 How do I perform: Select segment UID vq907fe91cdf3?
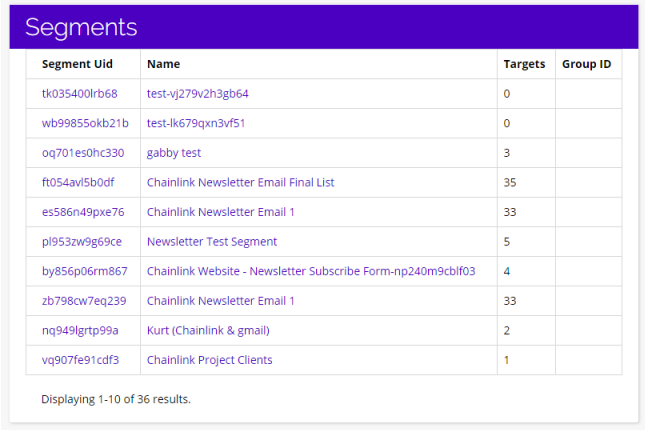pyautogui.click(x=81, y=360)
